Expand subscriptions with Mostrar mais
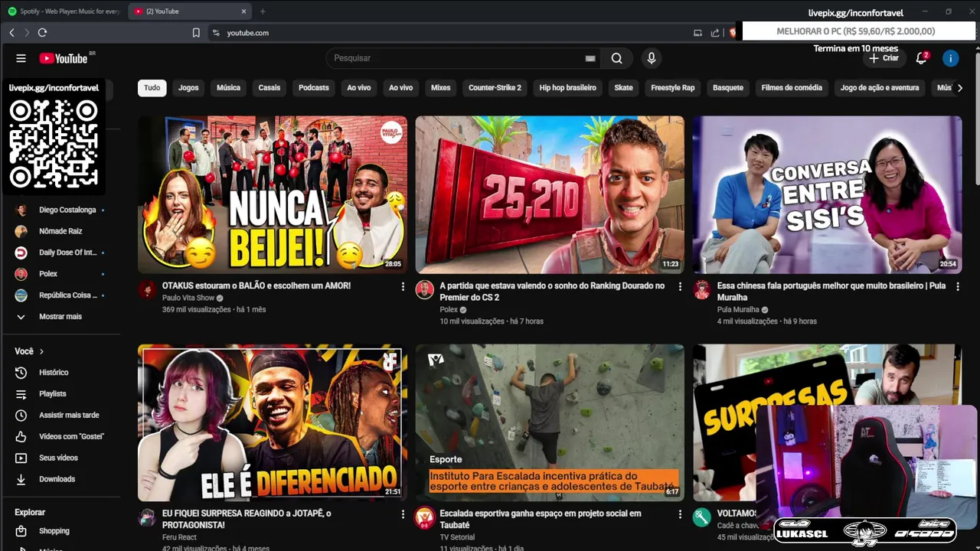This screenshot has width=980, height=551. click(60, 316)
